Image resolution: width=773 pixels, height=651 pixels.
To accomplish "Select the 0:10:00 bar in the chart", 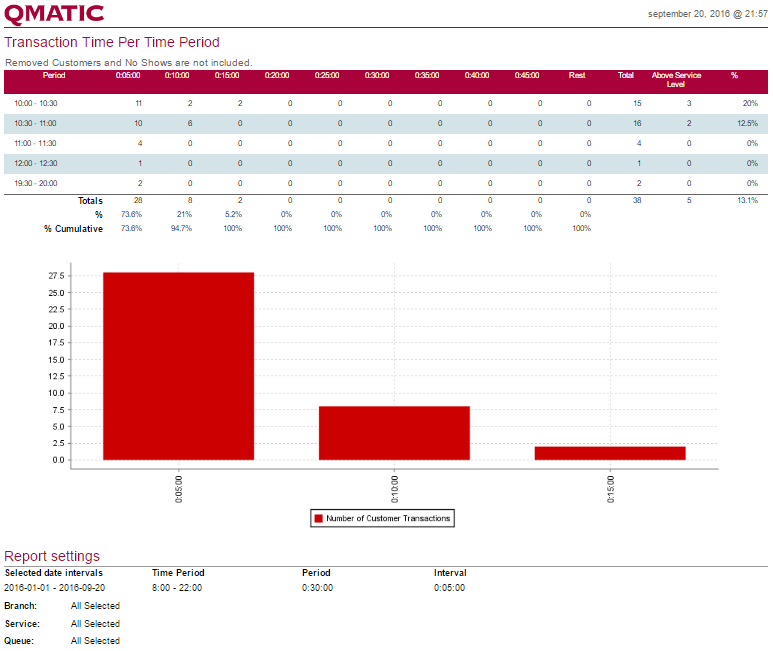I will click(x=394, y=433).
